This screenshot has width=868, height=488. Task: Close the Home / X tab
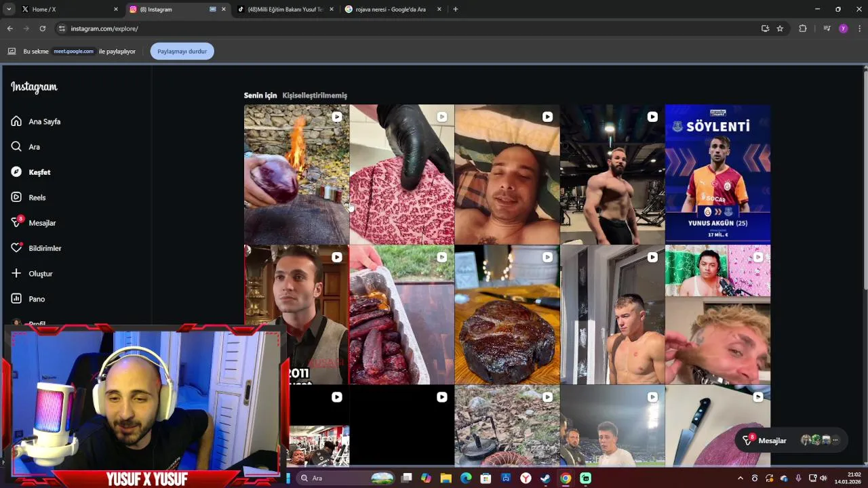coord(115,9)
